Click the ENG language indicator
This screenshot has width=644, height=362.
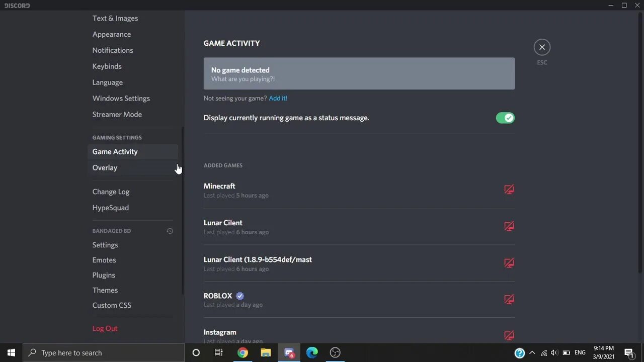[580, 353]
